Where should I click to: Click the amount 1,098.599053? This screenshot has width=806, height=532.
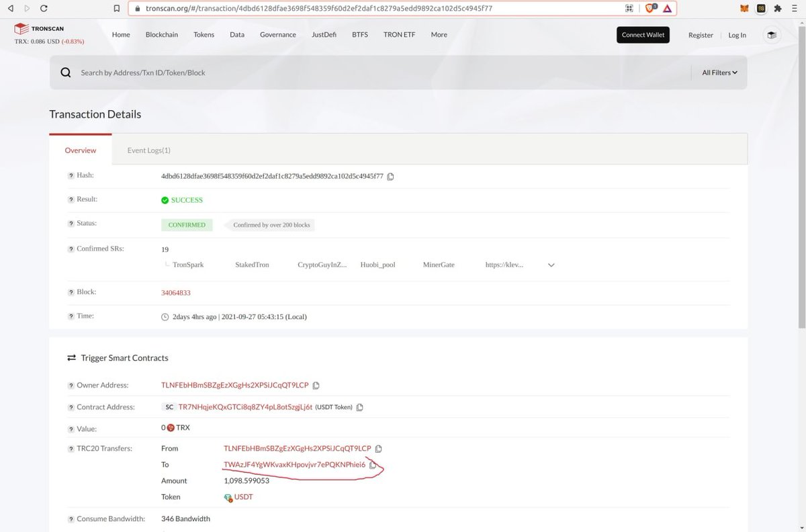coord(247,481)
